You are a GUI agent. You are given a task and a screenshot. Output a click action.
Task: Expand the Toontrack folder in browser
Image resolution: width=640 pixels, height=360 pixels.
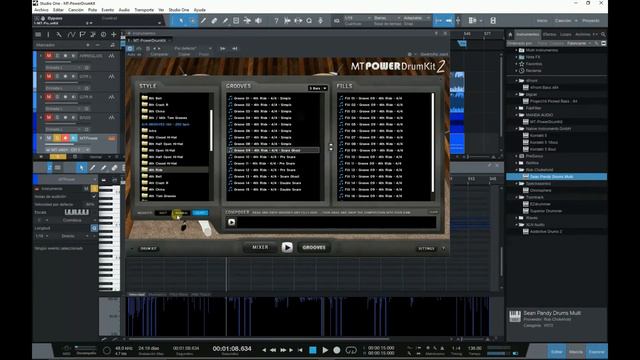(516, 197)
